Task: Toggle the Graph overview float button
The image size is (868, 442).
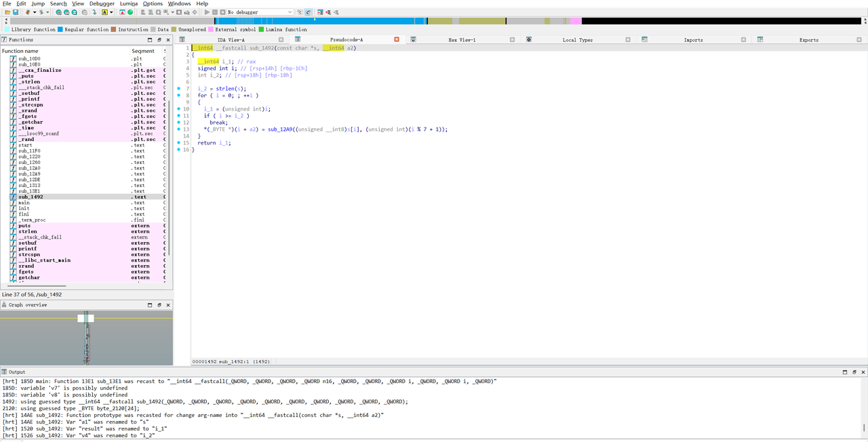Action: pyautogui.click(x=159, y=305)
